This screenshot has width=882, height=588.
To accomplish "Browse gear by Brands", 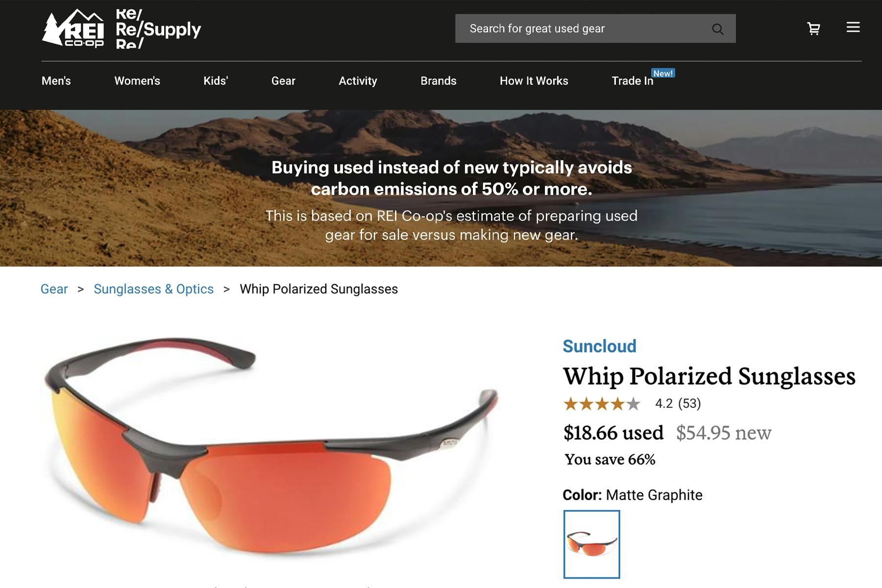I will click(x=438, y=81).
